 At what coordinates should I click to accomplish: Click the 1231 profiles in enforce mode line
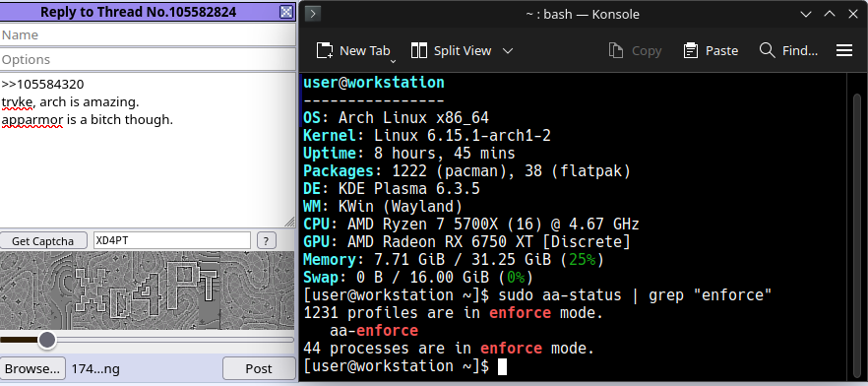[x=454, y=313]
